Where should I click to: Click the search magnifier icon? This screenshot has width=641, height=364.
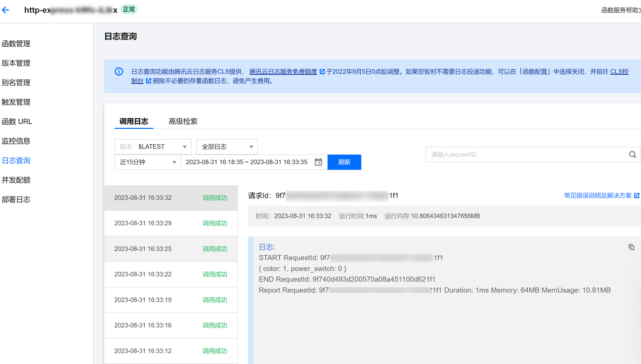pos(632,155)
